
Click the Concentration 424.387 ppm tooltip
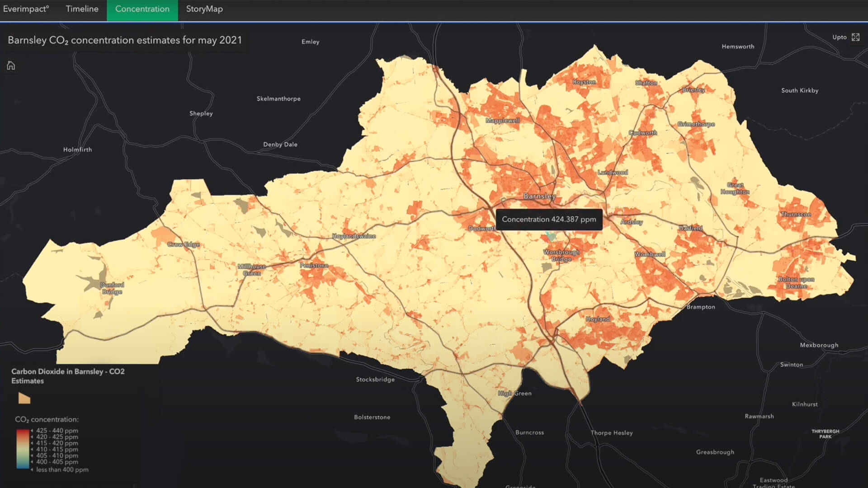pyautogui.click(x=548, y=219)
